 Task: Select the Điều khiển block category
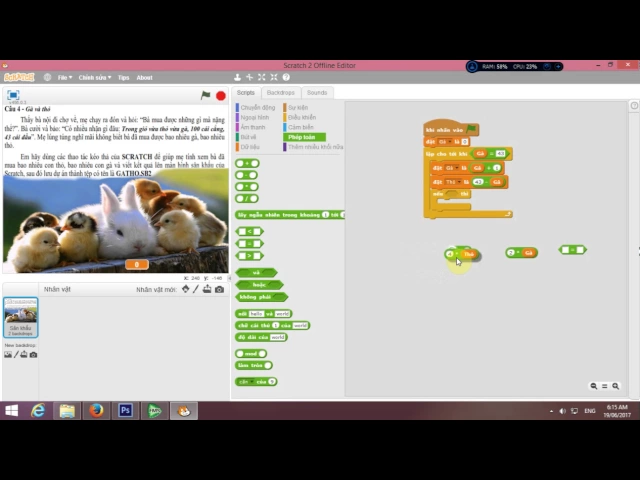click(x=301, y=117)
